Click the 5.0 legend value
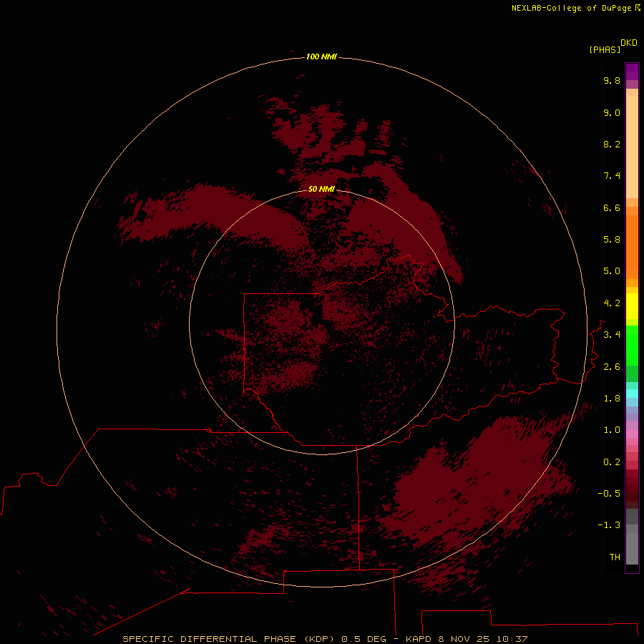 click(612, 271)
